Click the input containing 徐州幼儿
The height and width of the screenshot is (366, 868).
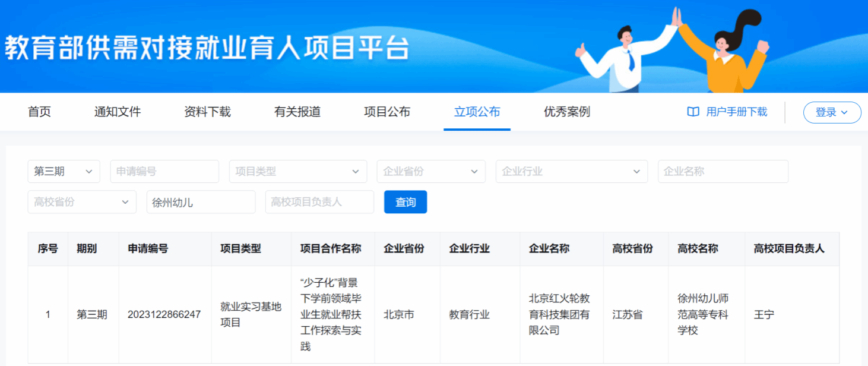pos(201,202)
